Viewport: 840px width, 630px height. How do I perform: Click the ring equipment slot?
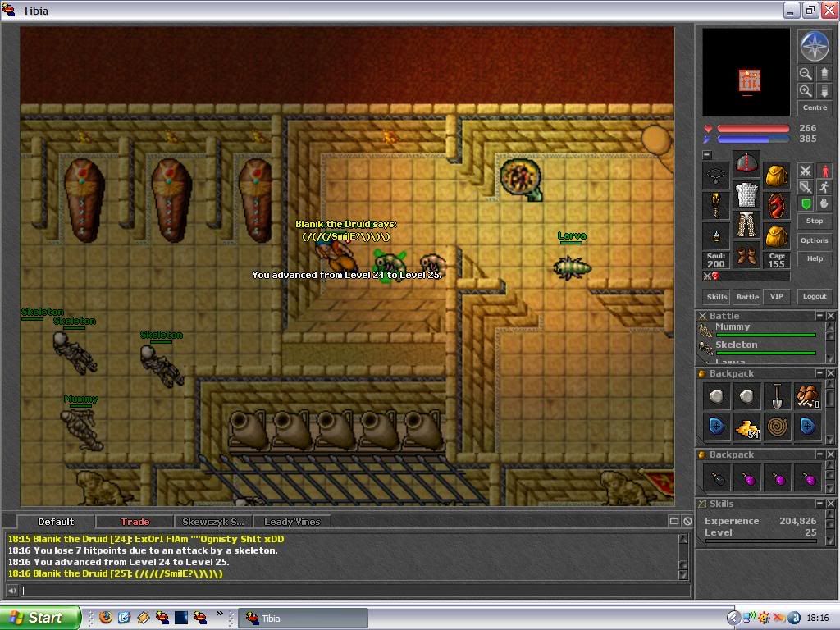point(715,236)
